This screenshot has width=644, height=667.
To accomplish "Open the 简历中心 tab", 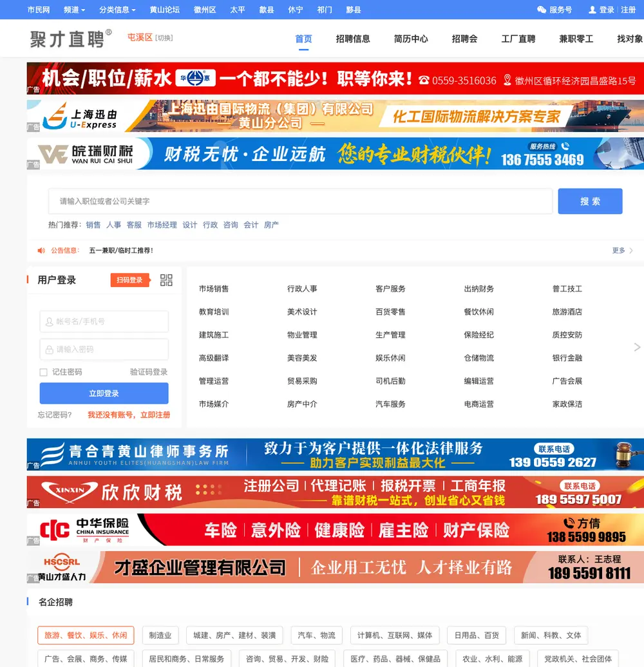I will point(410,39).
